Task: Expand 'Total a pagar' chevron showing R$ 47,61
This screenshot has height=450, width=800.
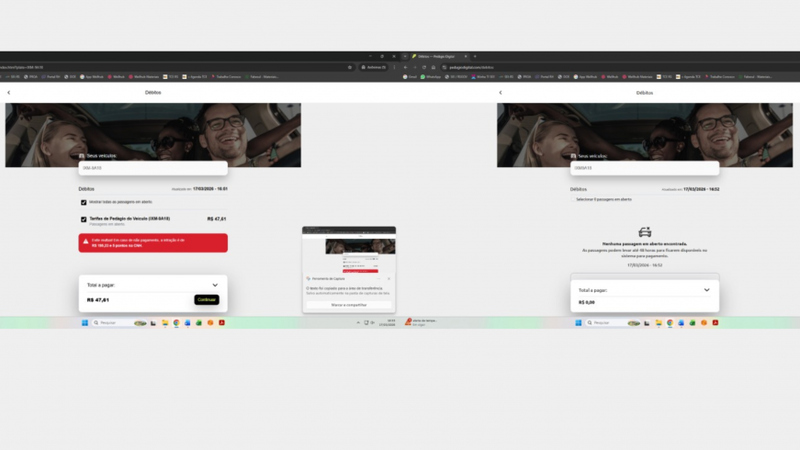Action: click(x=215, y=285)
